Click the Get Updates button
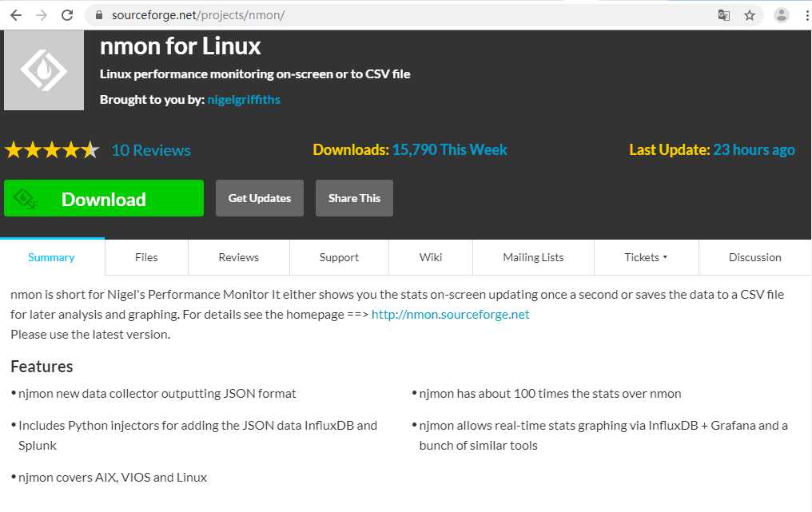The height and width of the screenshot is (512, 812). [x=260, y=198]
